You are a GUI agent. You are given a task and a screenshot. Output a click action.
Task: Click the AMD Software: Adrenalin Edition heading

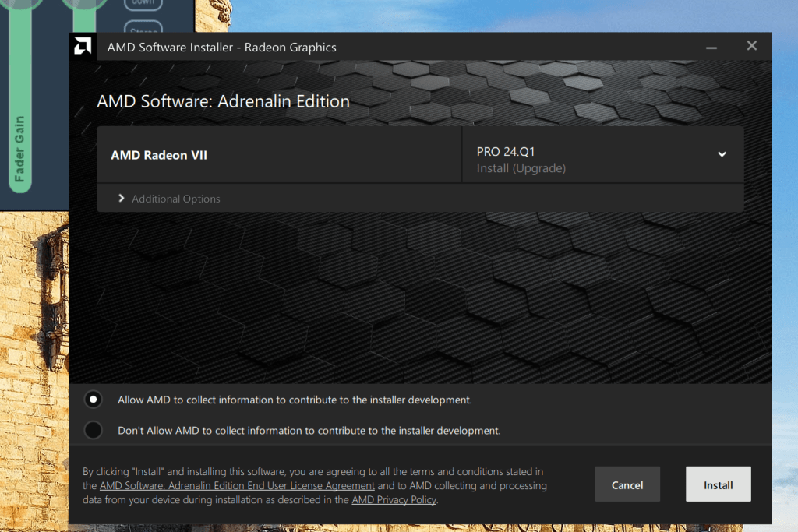point(224,101)
